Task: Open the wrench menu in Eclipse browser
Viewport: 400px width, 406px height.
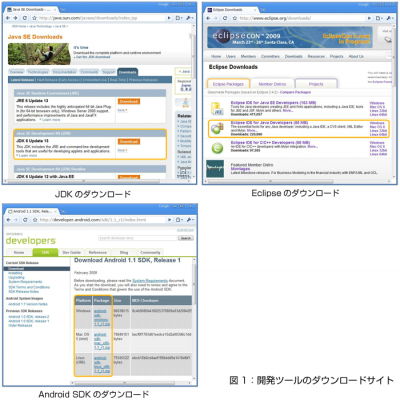Action: [390, 18]
